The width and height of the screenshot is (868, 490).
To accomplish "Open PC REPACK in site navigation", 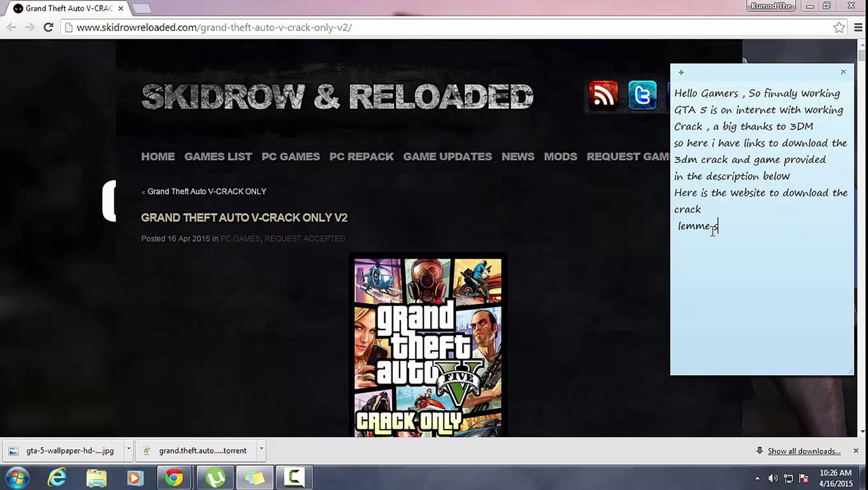I will point(361,157).
